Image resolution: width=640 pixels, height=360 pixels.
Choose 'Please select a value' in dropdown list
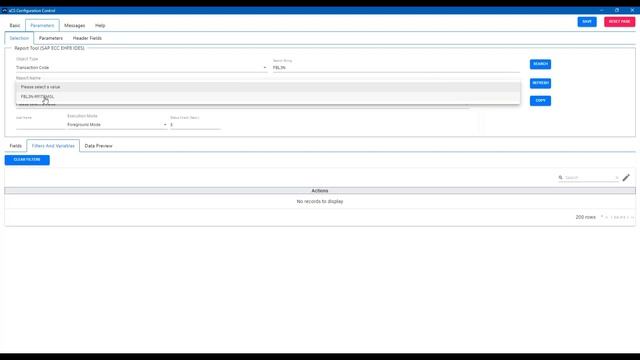click(x=268, y=87)
